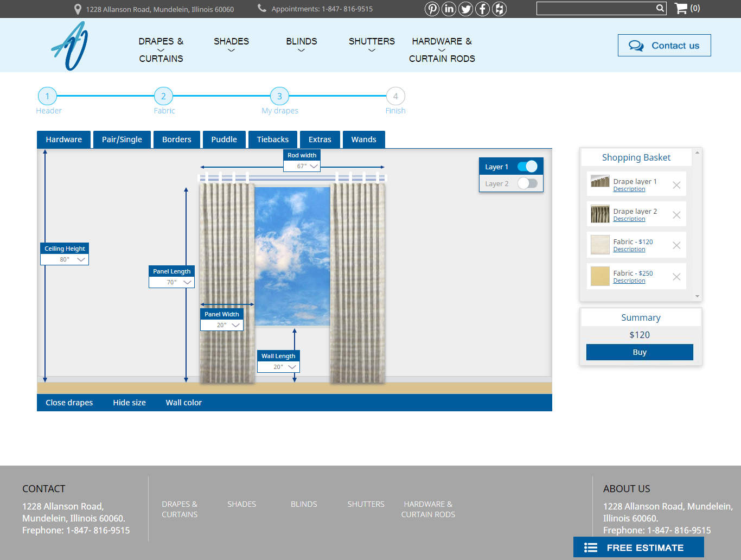The width and height of the screenshot is (741, 560).
Task: Open the Description link for Drape layer 1
Action: tap(629, 189)
